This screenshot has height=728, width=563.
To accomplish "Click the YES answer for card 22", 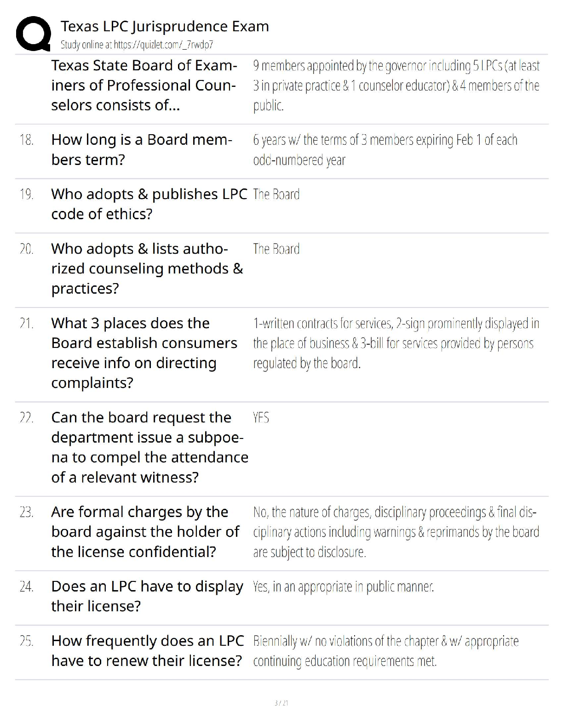I will [261, 418].
